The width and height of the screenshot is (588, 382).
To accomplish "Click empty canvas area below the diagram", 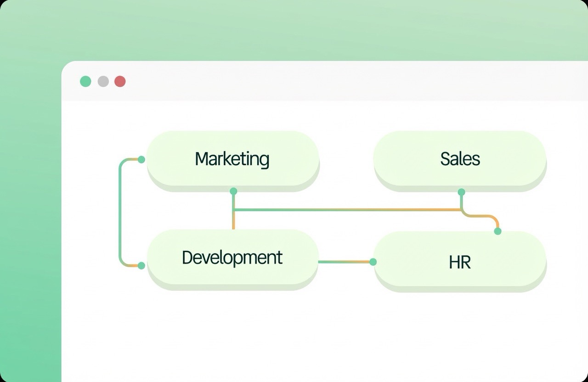I will click(x=322, y=335).
